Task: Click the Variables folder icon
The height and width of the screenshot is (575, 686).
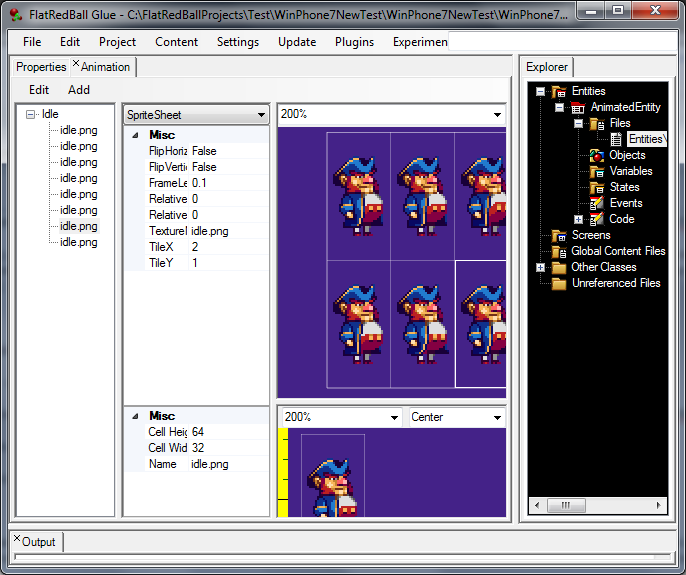Action: click(597, 172)
